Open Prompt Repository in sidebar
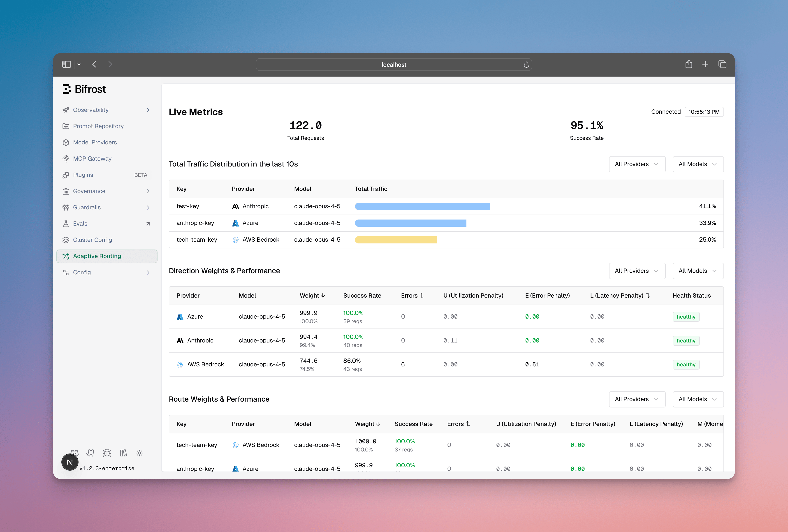Image resolution: width=788 pixels, height=532 pixels. pyautogui.click(x=107, y=126)
